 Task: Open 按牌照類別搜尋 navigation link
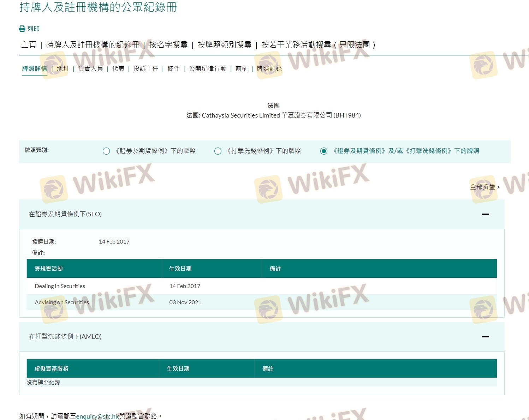pos(224,45)
